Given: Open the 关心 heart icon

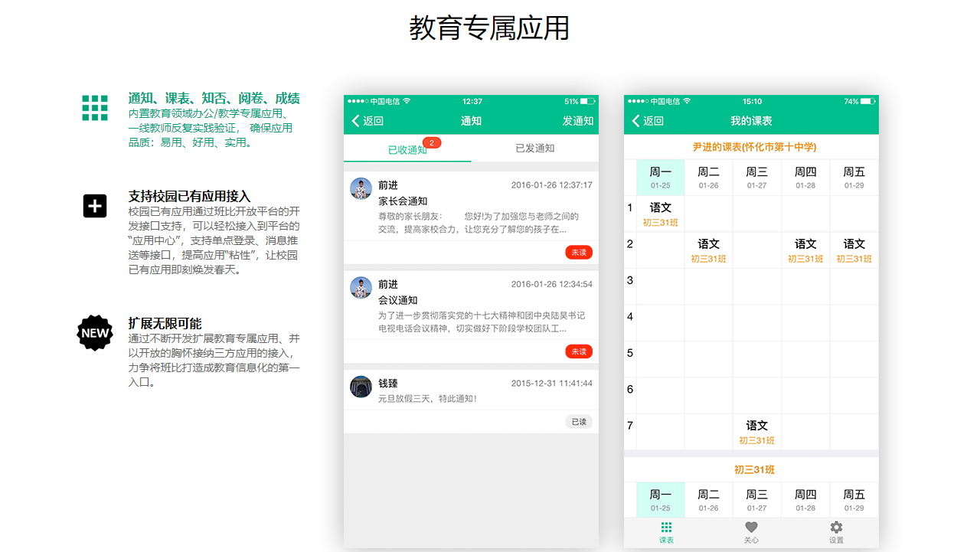Looking at the screenshot, I should click(751, 532).
